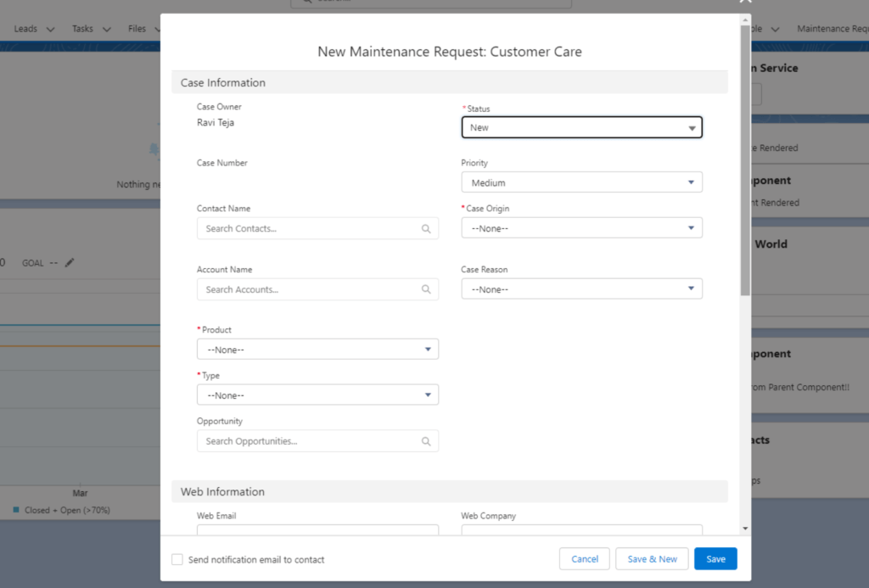
Task: Click search icon in Account Name field
Action: pyautogui.click(x=426, y=289)
